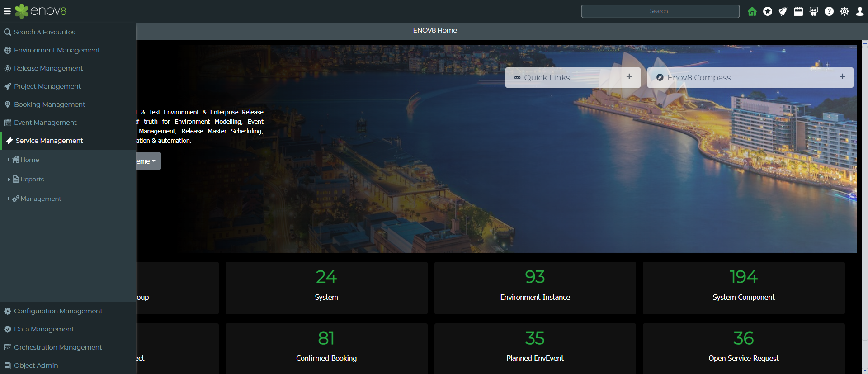Open Environment Management menu
Screen dimensions: 868x374
(68, 50)
